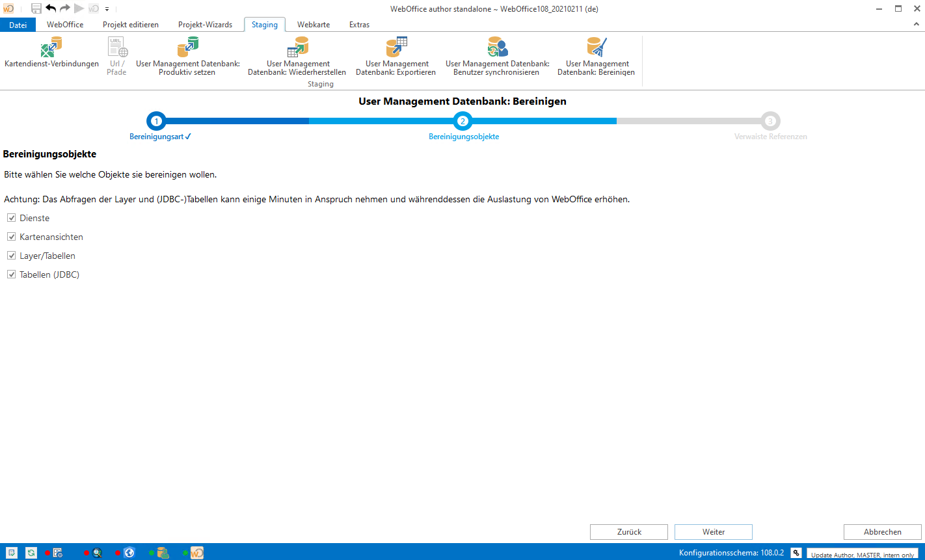Switch to the Extras tab
The width and height of the screenshot is (925, 560).
(359, 25)
